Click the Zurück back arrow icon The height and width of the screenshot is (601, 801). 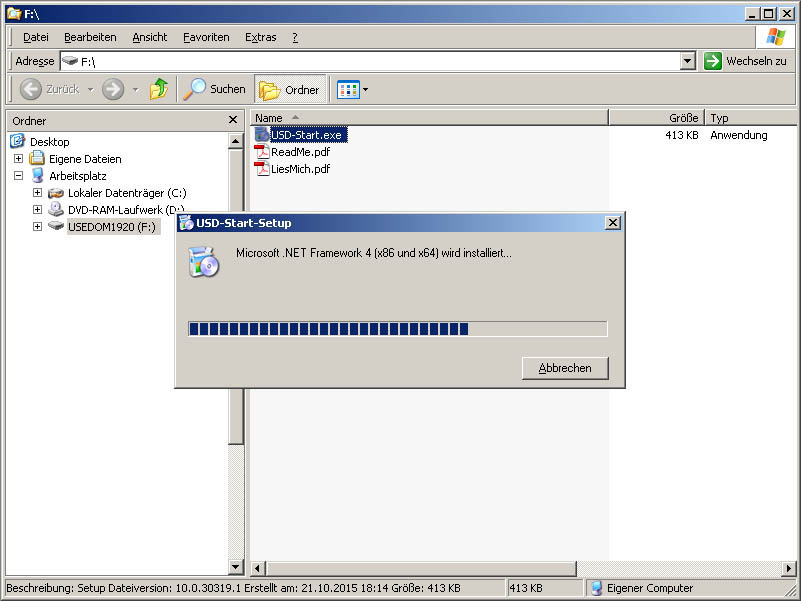click(x=31, y=89)
